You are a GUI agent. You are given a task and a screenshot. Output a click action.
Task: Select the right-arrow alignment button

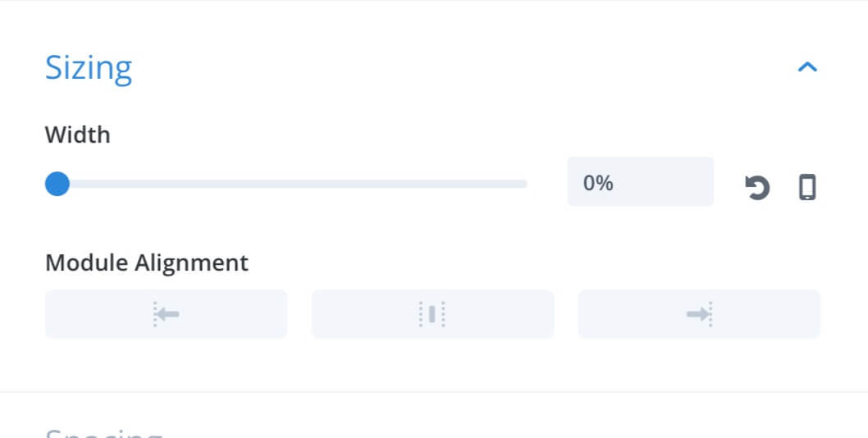click(x=699, y=314)
